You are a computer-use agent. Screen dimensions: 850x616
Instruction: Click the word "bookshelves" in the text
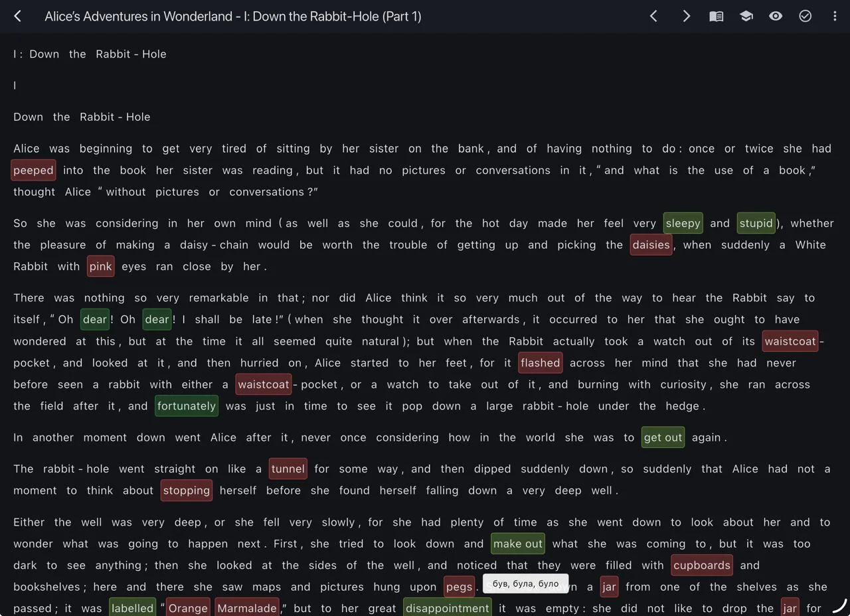click(x=46, y=587)
